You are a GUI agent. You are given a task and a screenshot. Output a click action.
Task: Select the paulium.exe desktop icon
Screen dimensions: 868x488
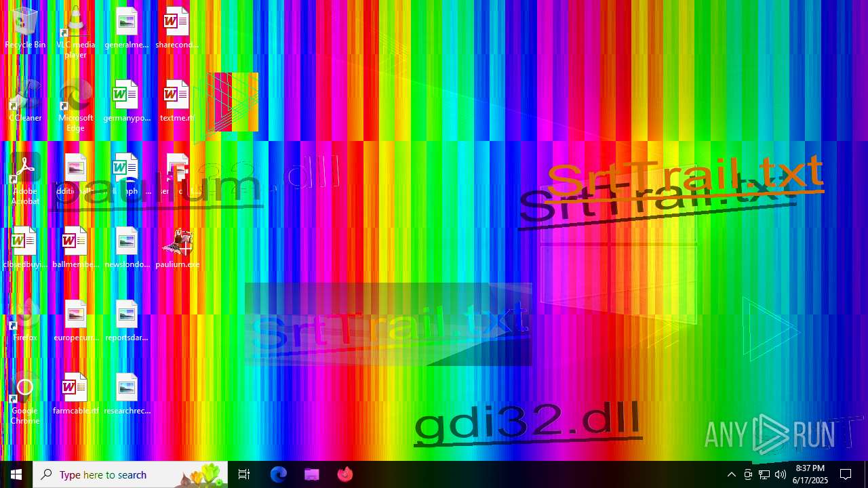pos(176,248)
